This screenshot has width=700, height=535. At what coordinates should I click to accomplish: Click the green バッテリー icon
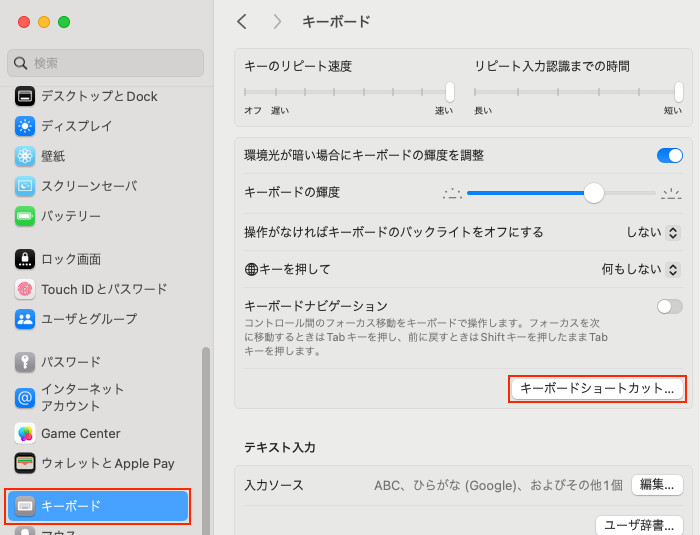(25, 216)
